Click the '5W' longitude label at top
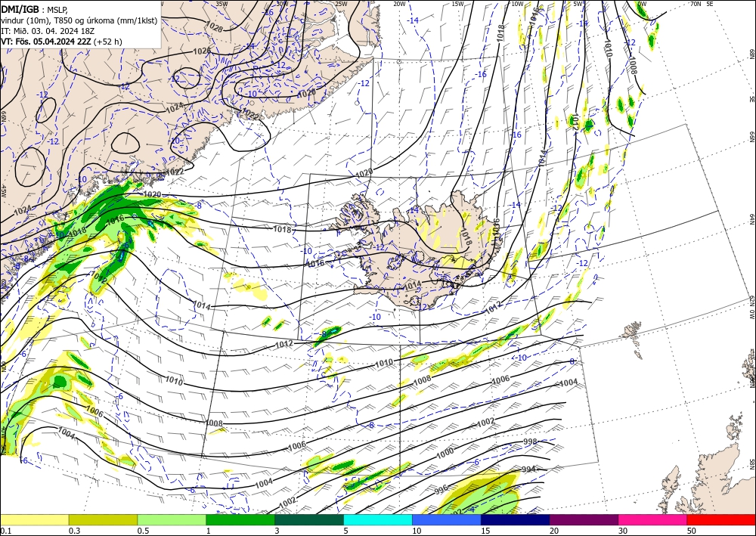 [578, 4]
